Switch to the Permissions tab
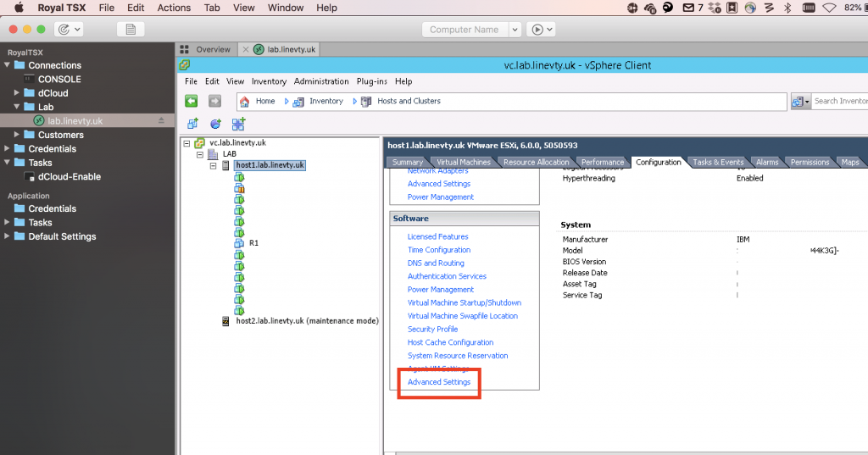The height and width of the screenshot is (455, 868). click(810, 162)
